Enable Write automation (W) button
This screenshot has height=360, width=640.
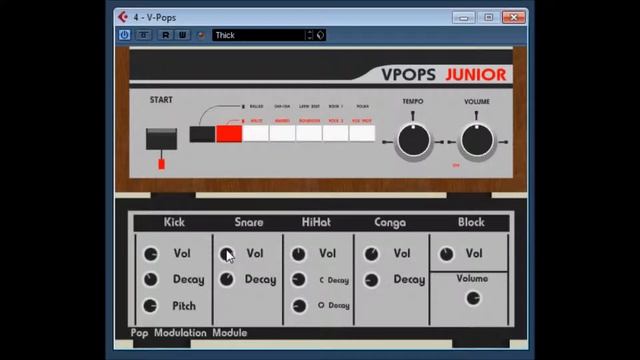182,35
